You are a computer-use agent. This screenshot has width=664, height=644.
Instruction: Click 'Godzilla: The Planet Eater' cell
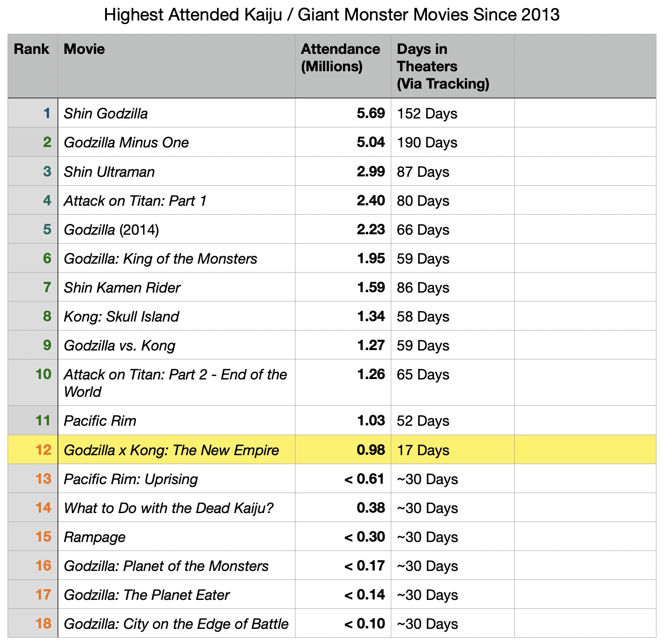tap(176, 594)
